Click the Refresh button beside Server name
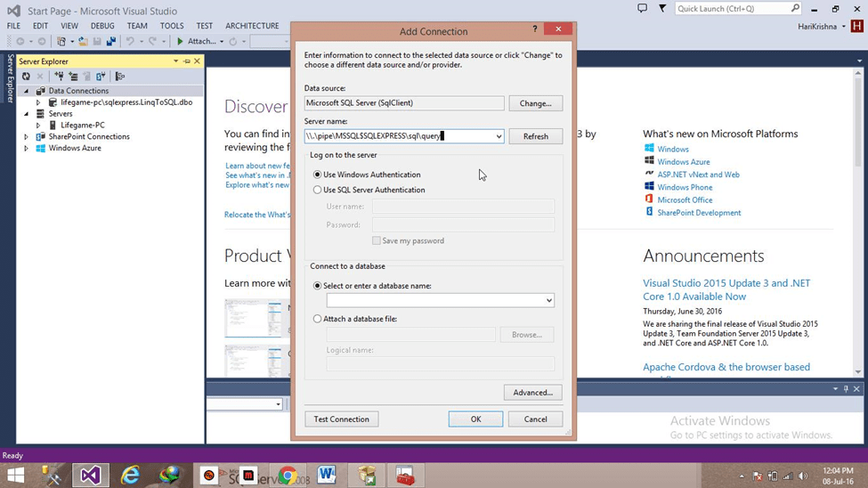Viewport: 868px width, 488px height. [x=535, y=136]
